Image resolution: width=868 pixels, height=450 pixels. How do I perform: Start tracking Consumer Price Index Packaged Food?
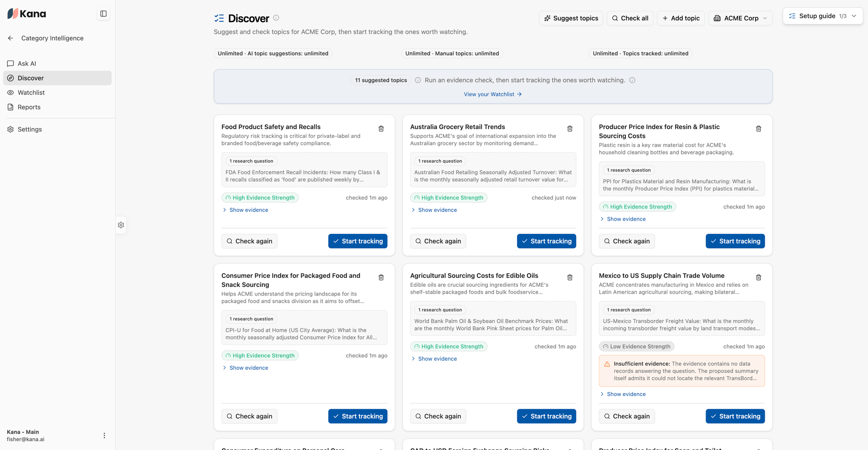pyautogui.click(x=358, y=417)
